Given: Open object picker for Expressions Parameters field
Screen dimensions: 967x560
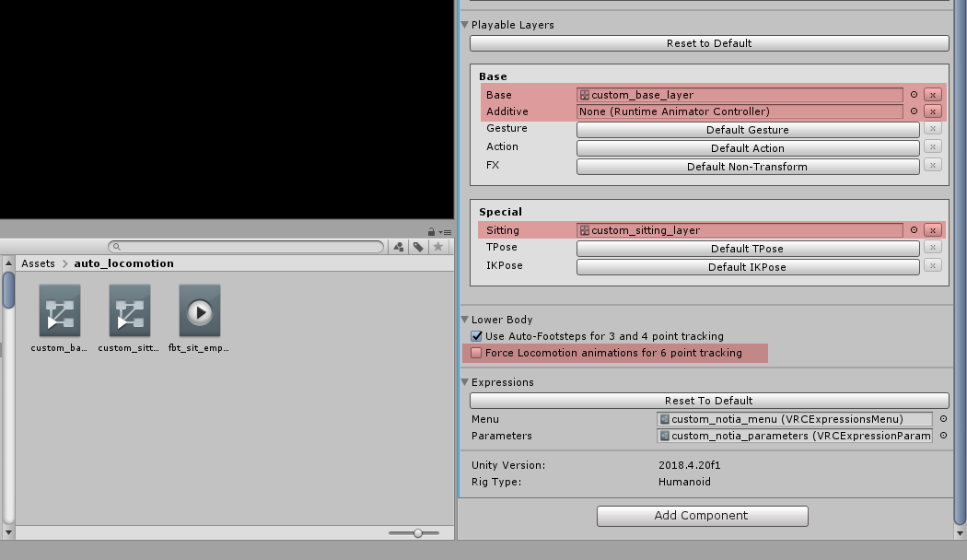Looking at the screenshot, I should [x=943, y=436].
